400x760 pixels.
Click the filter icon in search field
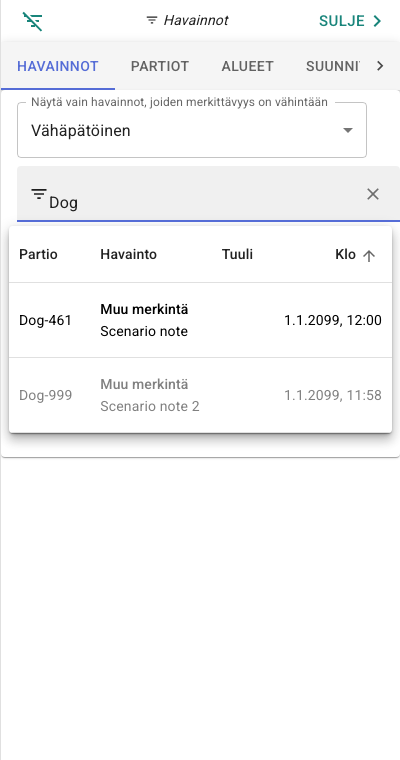39,194
